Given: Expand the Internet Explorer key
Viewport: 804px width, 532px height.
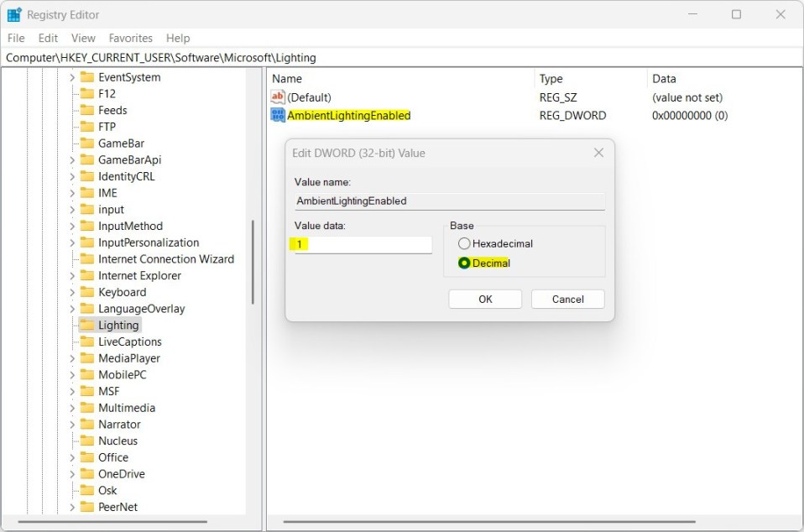Looking at the screenshot, I should point(72,276).
